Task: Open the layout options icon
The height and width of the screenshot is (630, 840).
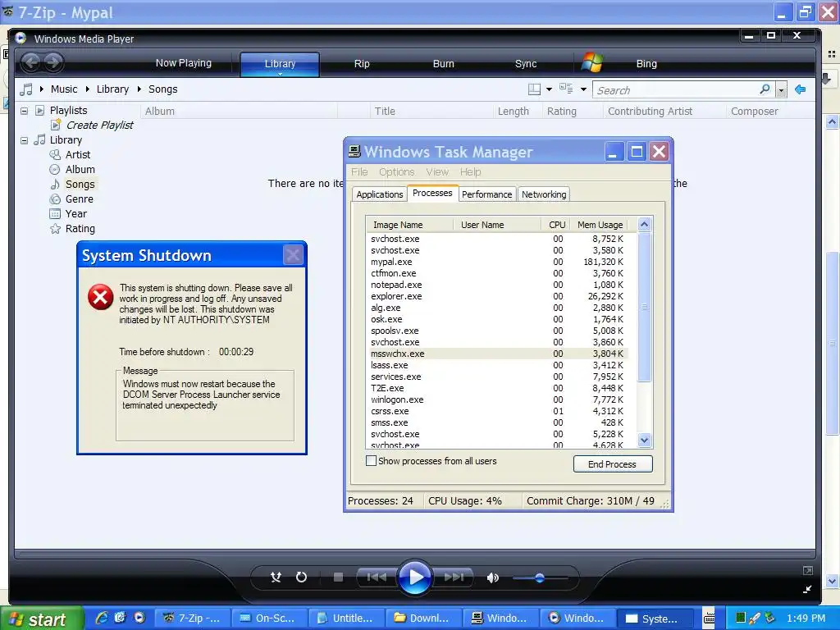Action: 534,89
